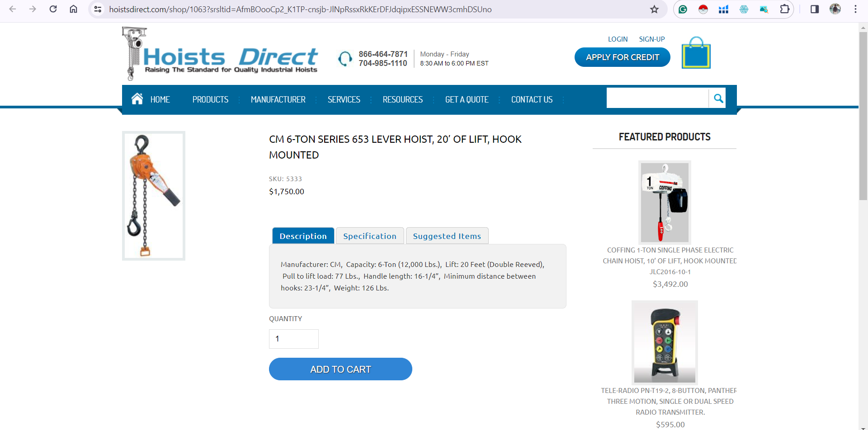
Task: Go to the HOME nav link
Action: [160, 99]
